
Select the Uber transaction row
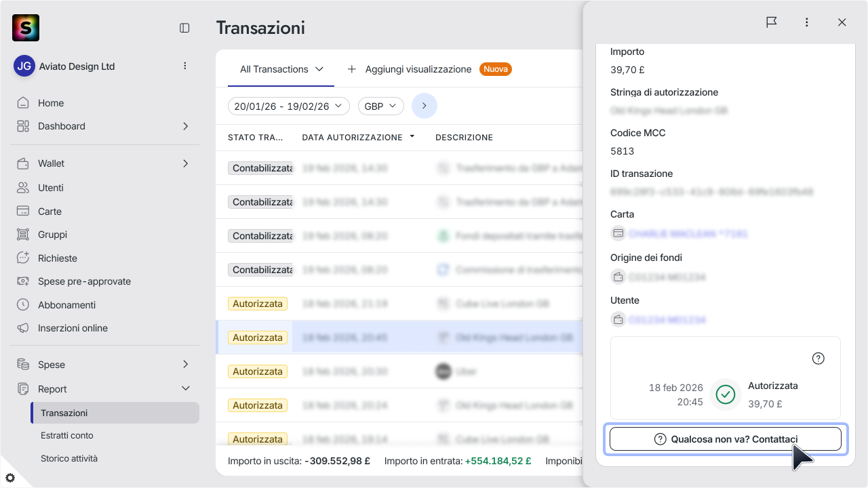(399, 371)
